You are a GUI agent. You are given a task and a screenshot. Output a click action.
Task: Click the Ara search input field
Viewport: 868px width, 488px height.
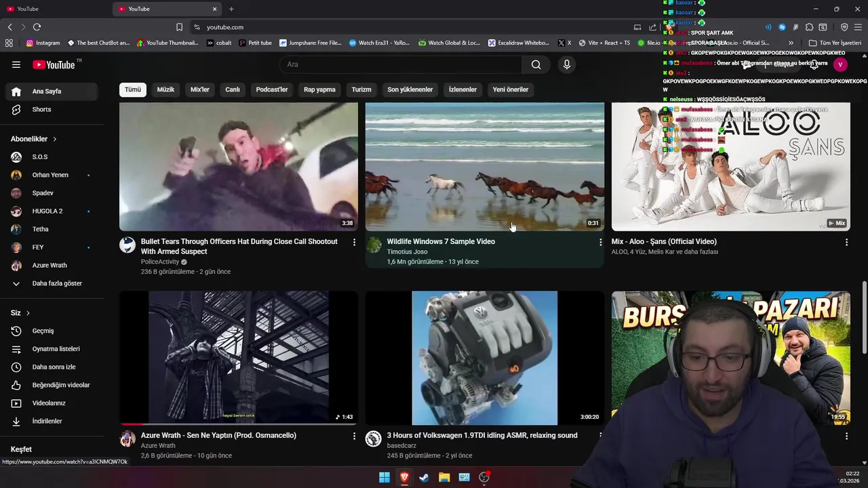coord(400,64)
